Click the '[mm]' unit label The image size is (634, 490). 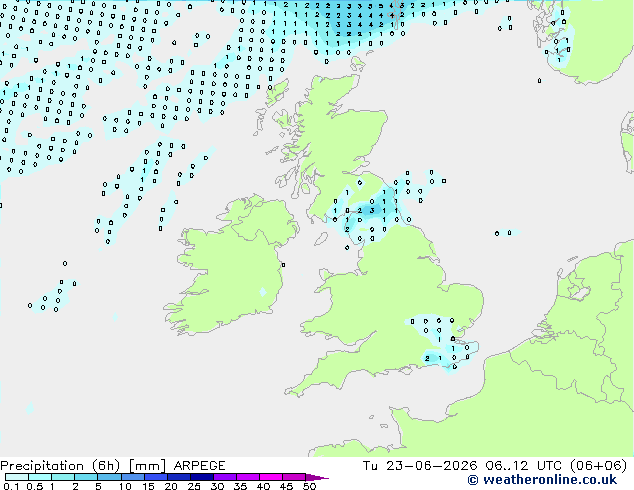148,466
